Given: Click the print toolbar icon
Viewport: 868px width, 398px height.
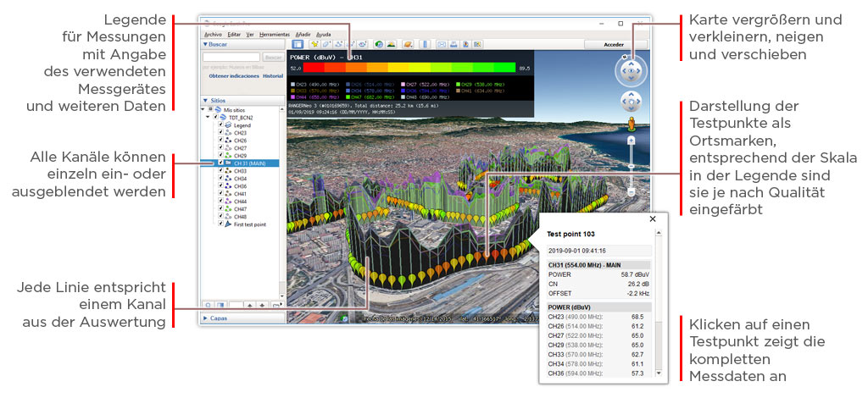Looking at the screenshot, I should [x=453, y=44].
